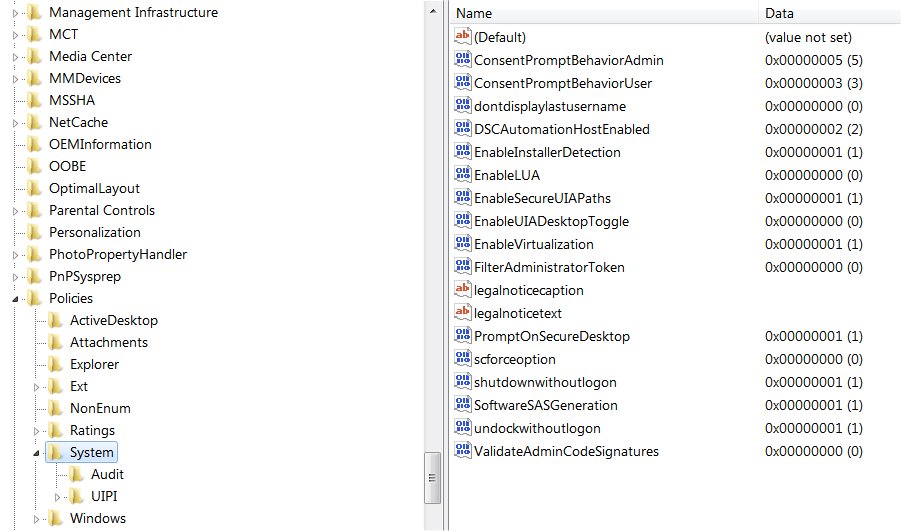
Task: Expand the Windows key in tree
Action: click(37, 518)
